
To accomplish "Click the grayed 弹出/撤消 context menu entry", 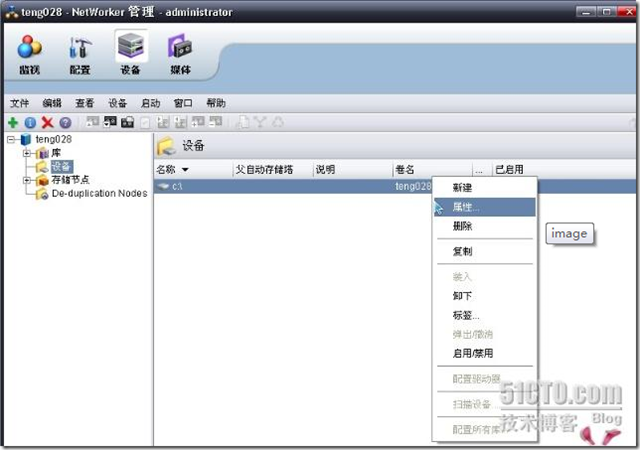I will point(484,334).
